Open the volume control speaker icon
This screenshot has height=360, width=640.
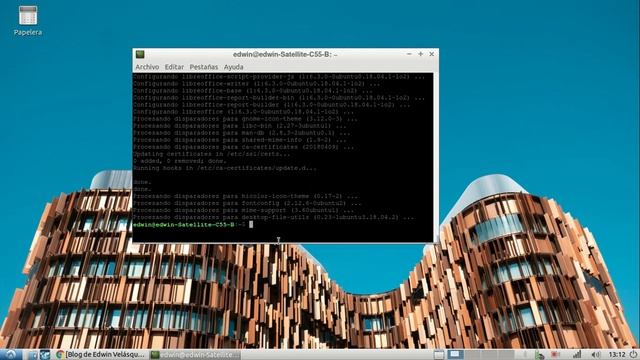pos(596,354)
